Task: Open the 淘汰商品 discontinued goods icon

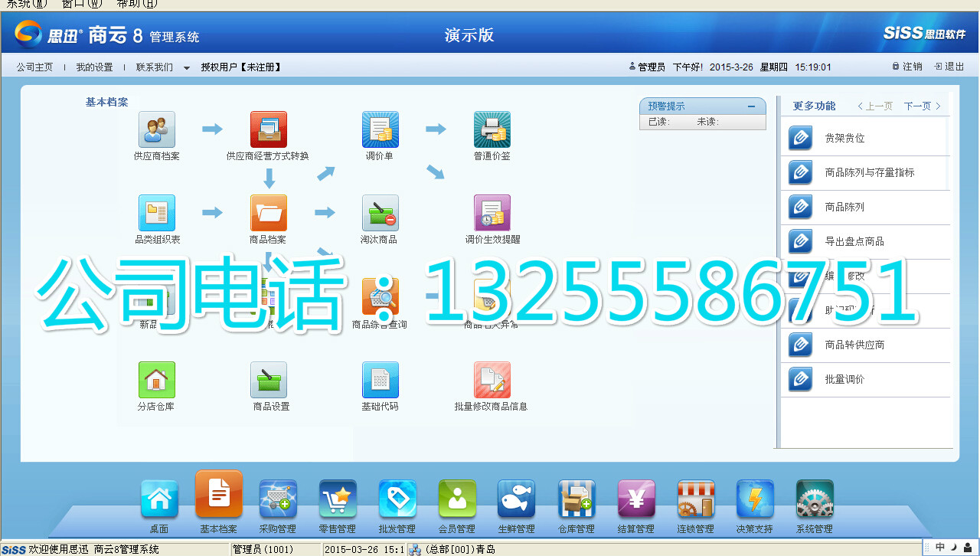Action: pos(381,213)
